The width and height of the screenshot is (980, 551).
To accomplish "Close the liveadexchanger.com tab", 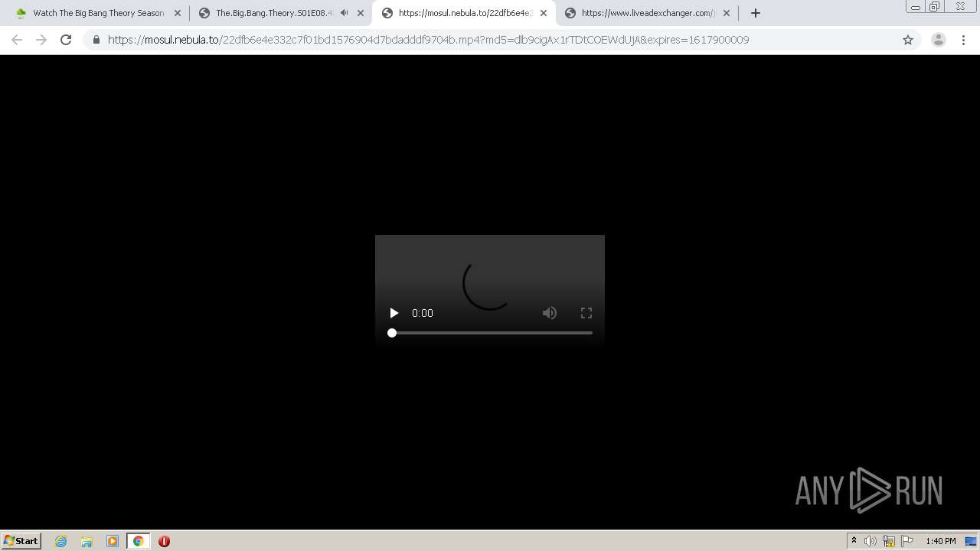I will click(727, 13).
